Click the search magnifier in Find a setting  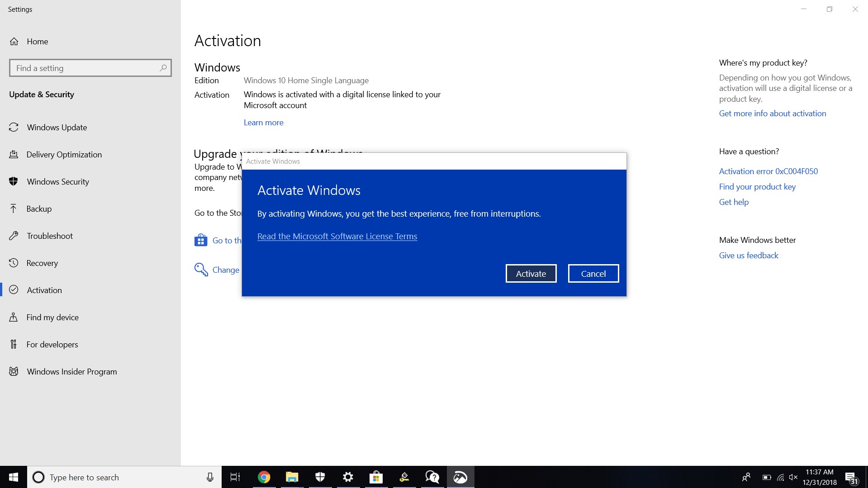point(163,68)
